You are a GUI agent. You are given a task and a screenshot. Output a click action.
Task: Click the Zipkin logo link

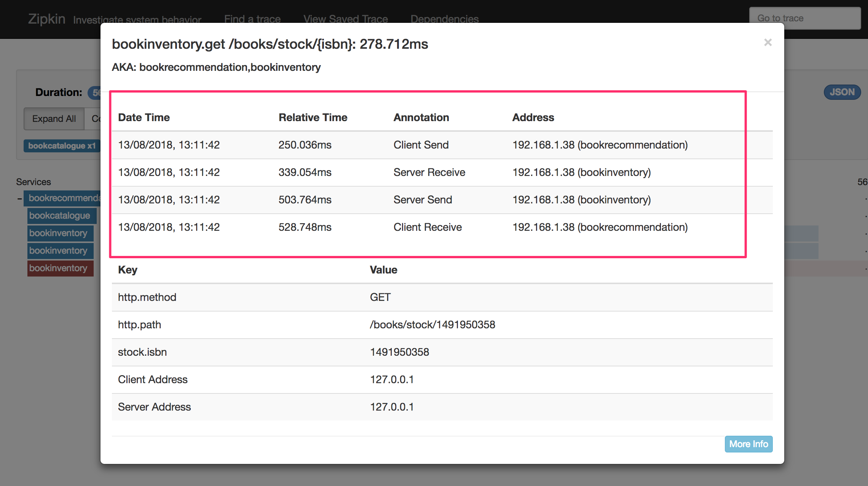tap(46, 19)
